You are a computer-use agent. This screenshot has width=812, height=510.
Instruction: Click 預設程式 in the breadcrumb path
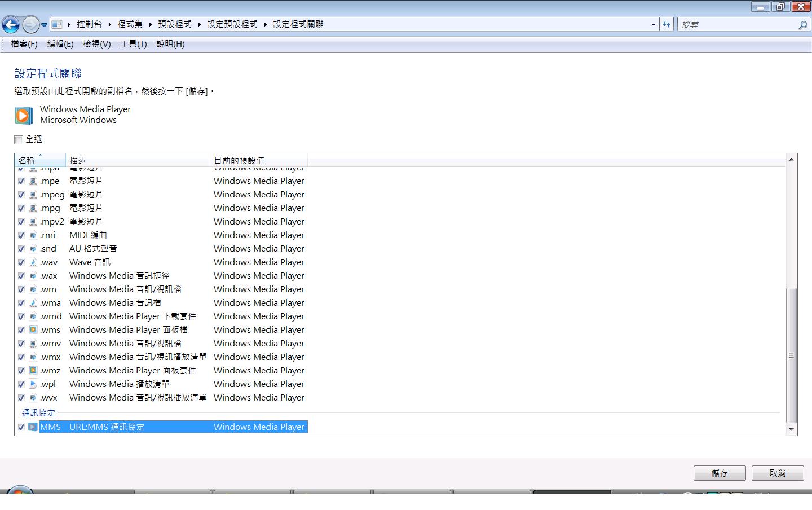coord(175,24)
